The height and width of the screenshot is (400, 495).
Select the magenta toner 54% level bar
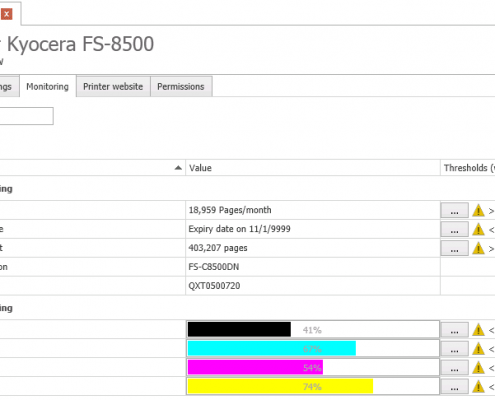click(313, 367)
